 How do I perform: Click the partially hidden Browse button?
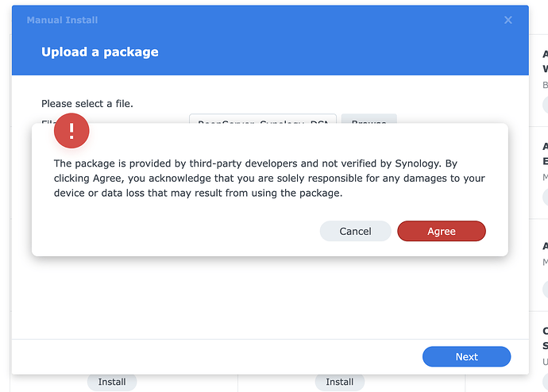click(369, 119)
